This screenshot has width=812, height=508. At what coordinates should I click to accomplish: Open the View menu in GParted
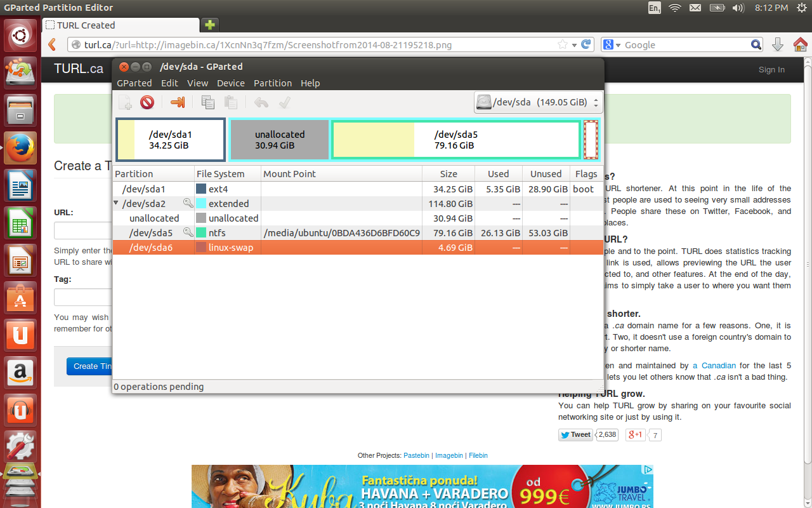pos(197,83)
